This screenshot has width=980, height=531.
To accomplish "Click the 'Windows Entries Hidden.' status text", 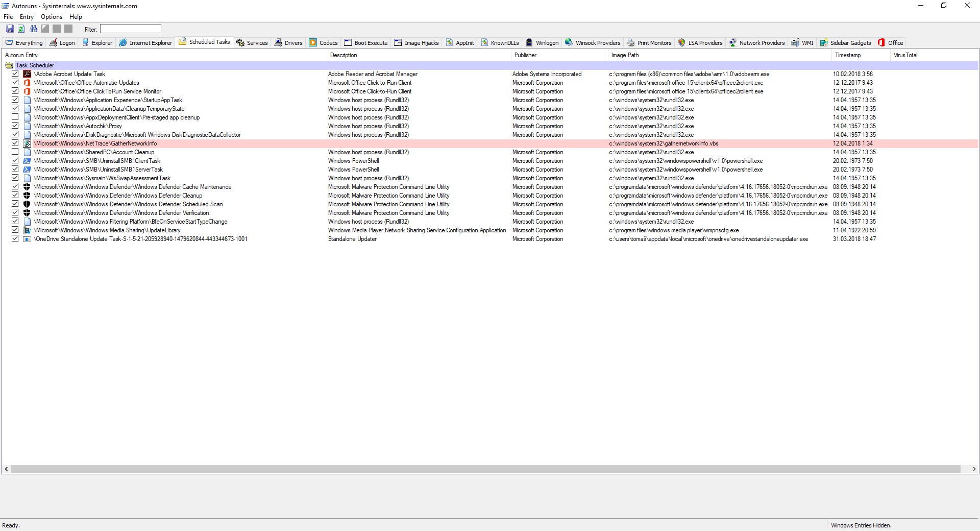I will pos(861,525).
